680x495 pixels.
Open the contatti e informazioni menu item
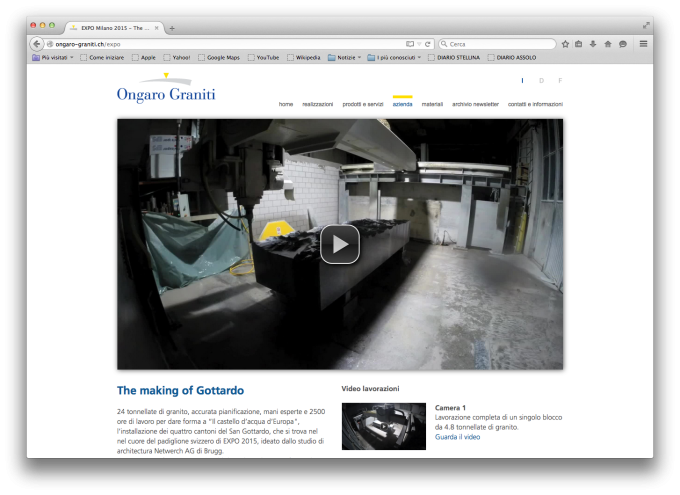tap(535, 104)
